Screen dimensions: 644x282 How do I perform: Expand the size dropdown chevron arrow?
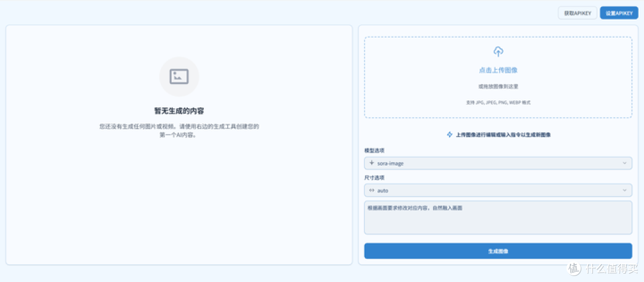tap(624, 190)
